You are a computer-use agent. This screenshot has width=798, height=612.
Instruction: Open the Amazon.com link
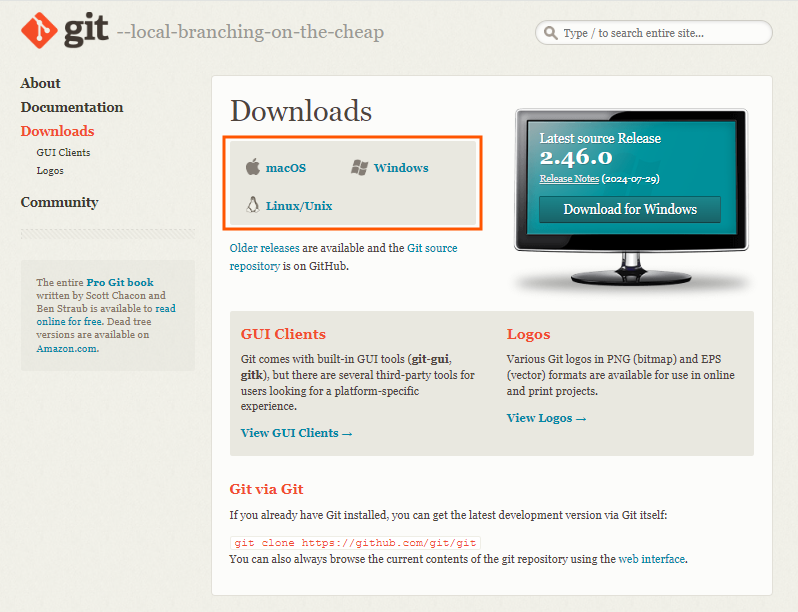tap(67, 348)
